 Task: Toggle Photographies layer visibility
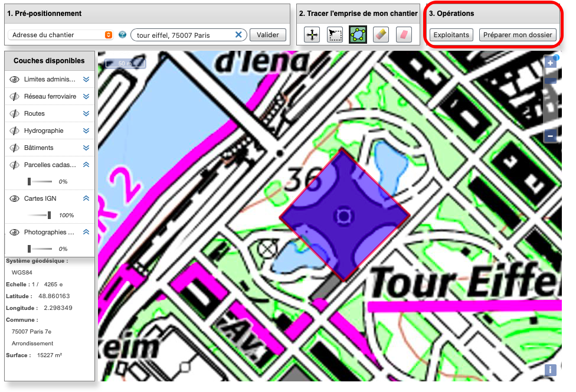14,232
